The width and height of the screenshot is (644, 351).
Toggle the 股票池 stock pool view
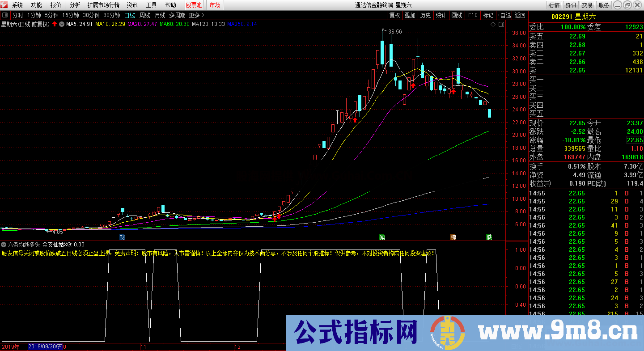(x=193, y=5)
